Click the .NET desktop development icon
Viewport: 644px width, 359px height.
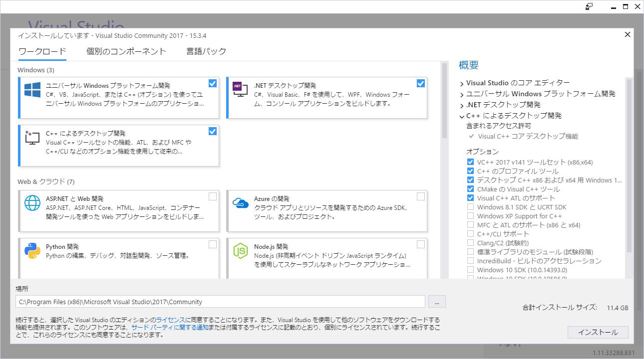241,89
